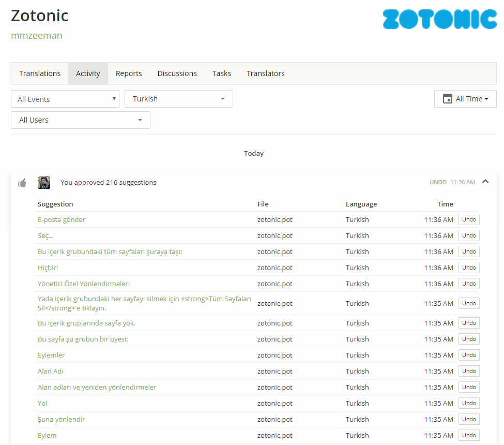Click the Zotonic blue logo
504x445 pixels.
439,19
